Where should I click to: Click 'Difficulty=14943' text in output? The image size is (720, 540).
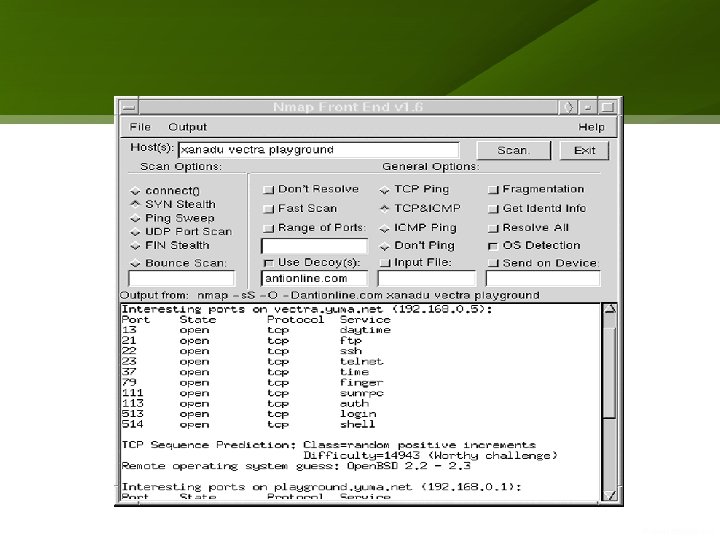[361, 456]
